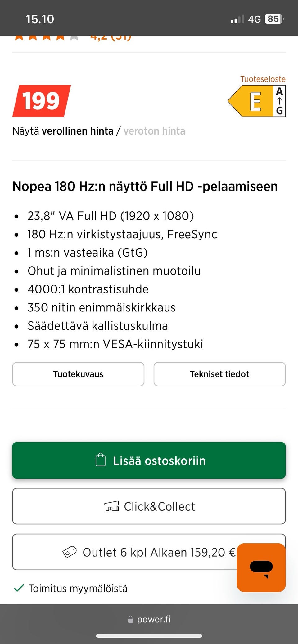Open the Tuoteseloste product sheet link
The image size is (298, 644).
(x=263, y=79)
